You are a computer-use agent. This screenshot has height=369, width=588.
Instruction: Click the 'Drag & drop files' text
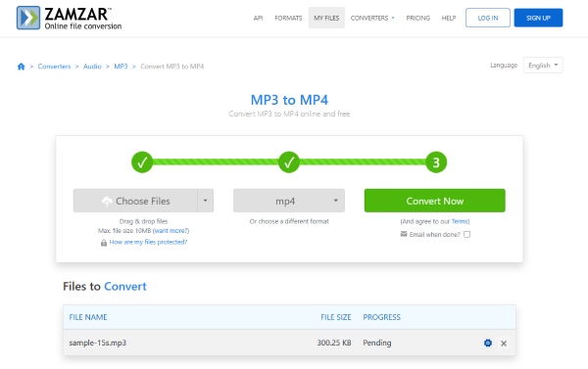pyautogui.click(x=143, y=221)
